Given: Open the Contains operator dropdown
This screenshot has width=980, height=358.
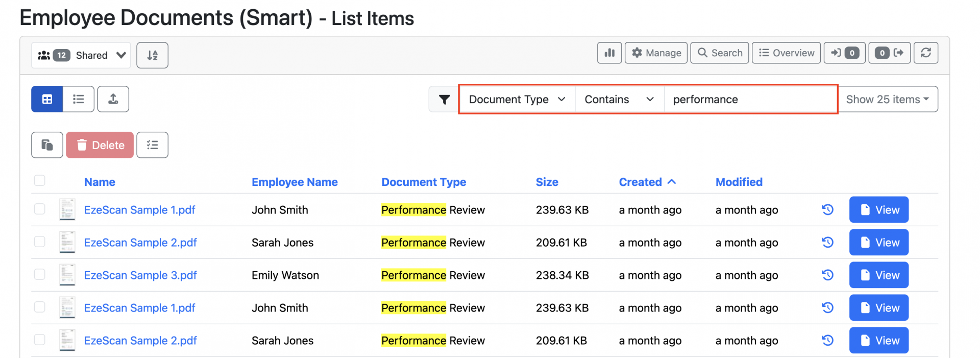Looking at the screenshot, I should pos(620,99).
